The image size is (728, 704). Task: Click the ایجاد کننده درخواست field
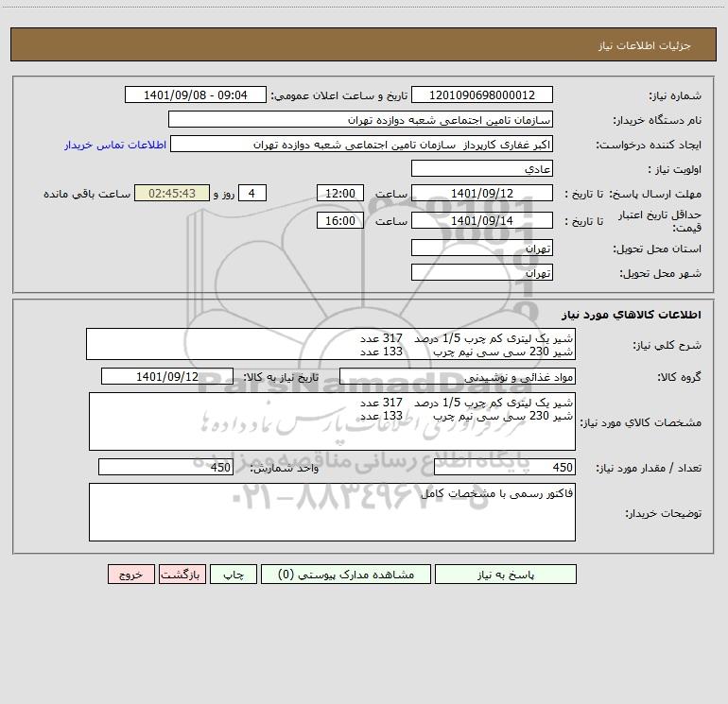[362, 144]
